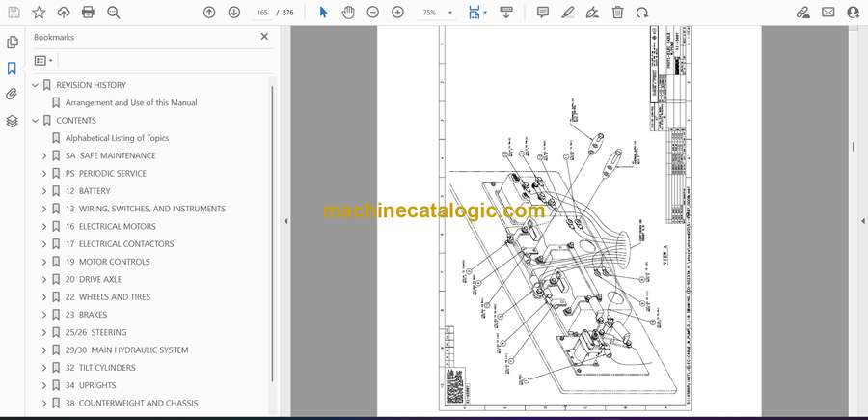Open the find text magnifier tool
This screenshot has width=868, height=420.
tap(114, 13)
